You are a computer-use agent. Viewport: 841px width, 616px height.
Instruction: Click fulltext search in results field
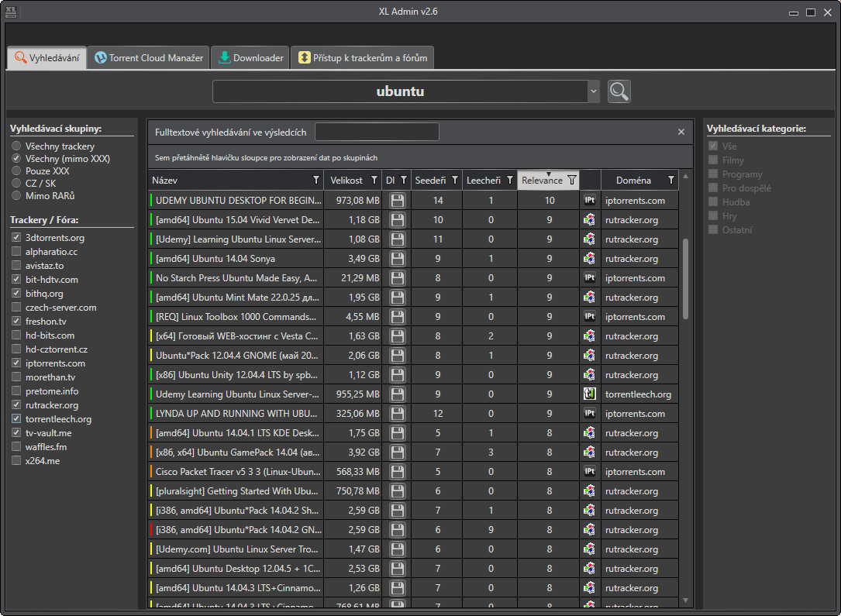click(x=377, y=132)
